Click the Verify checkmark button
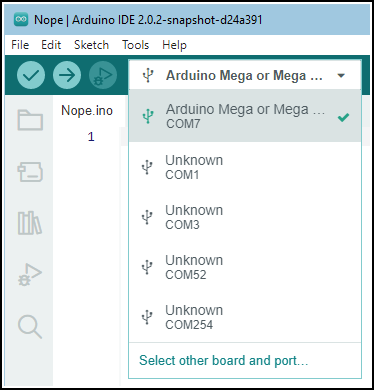 click(31, 75)
